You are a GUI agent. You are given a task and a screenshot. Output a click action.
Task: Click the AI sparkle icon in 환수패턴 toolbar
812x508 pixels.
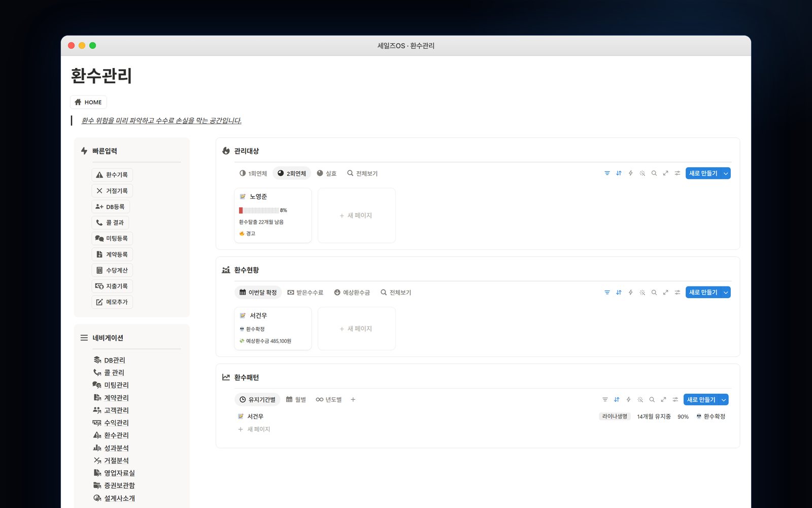[640, 400]
